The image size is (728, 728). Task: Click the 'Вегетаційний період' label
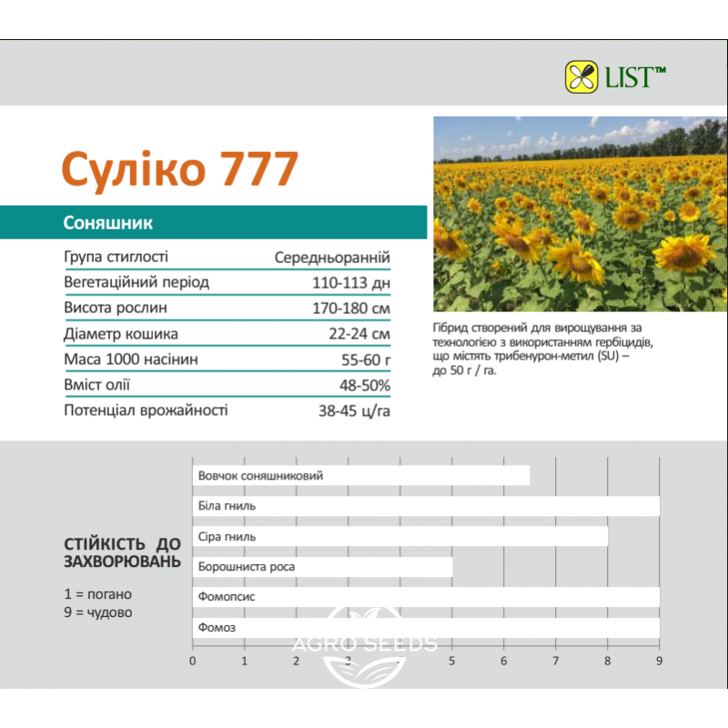[x=136, y=282]
